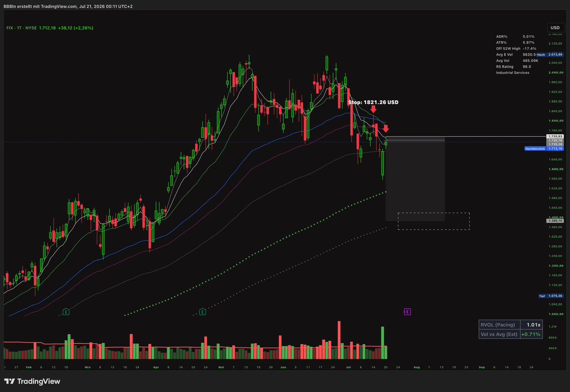Click the Industrial Services text
This screenshot has width=570, height=392.
tap(513, 73)
